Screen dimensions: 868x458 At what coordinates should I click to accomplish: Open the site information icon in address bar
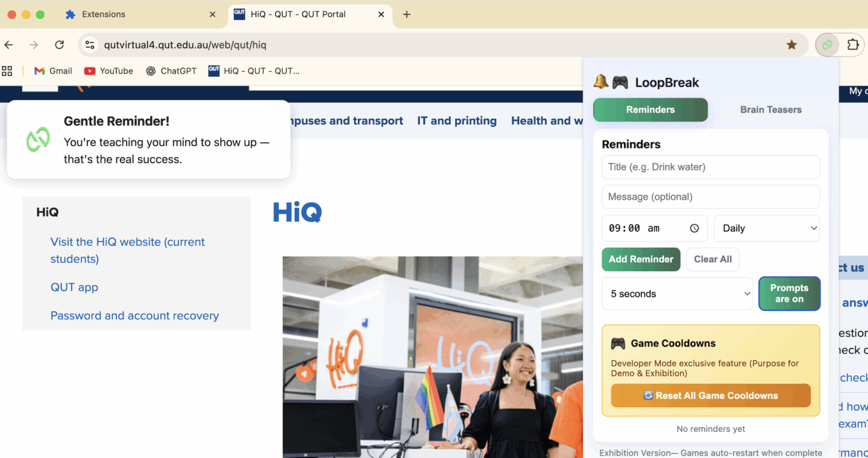tap(90, 45)
